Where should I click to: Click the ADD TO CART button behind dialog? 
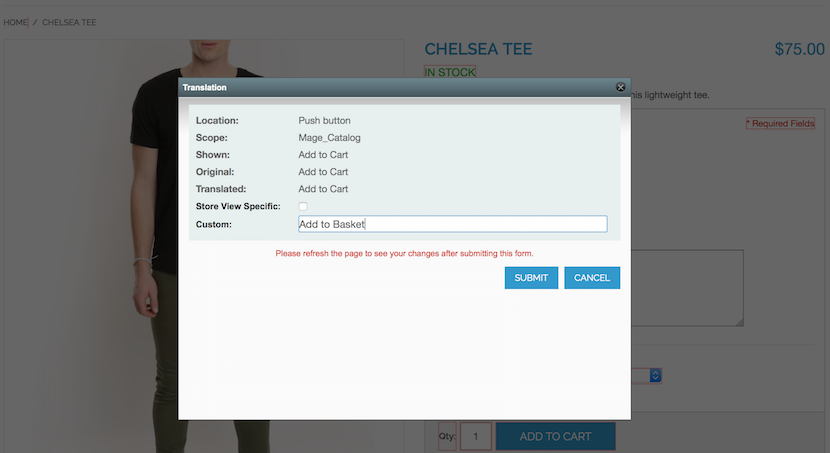pyautogui.click(x=555, y=437)
